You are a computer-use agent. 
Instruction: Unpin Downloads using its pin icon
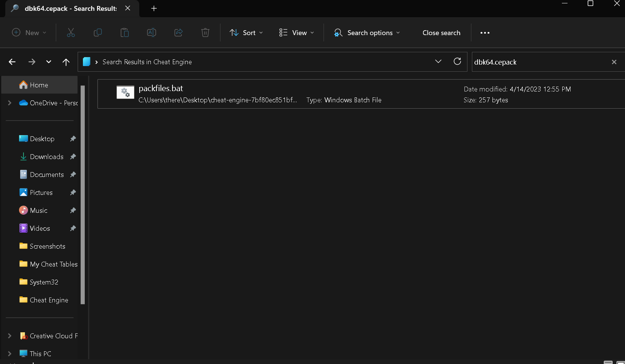coord(73,157)
